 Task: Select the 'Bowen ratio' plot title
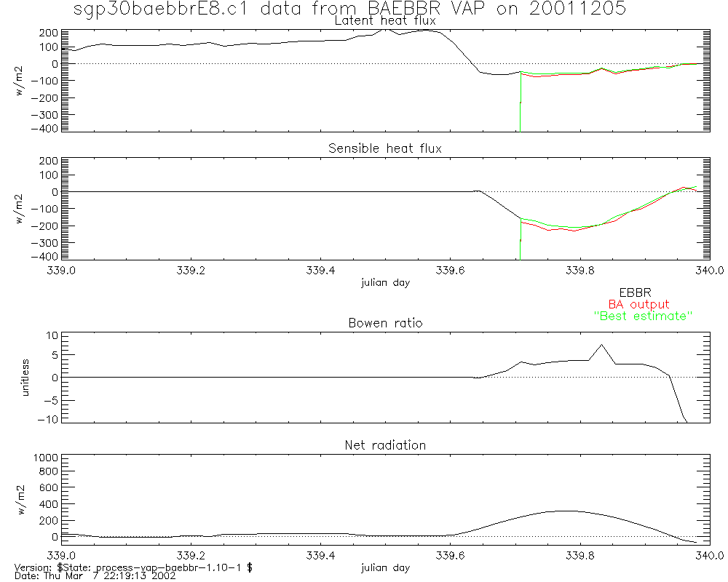tap(385, 323)
